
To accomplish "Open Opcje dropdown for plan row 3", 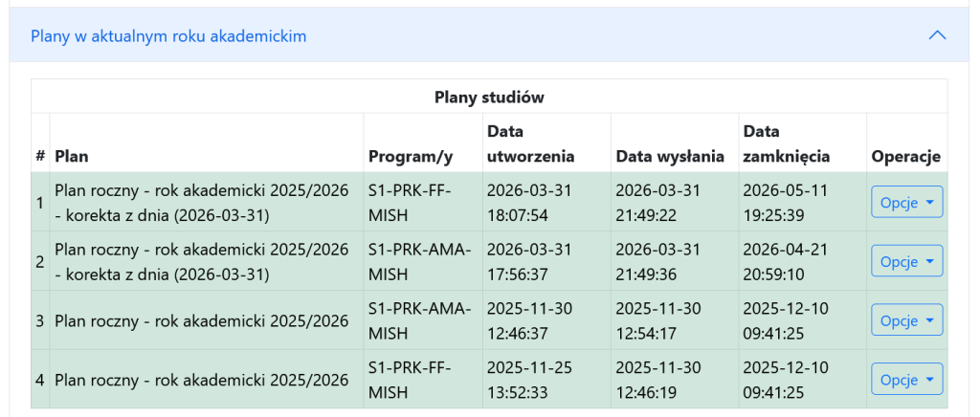I will [x=906, y=320].
